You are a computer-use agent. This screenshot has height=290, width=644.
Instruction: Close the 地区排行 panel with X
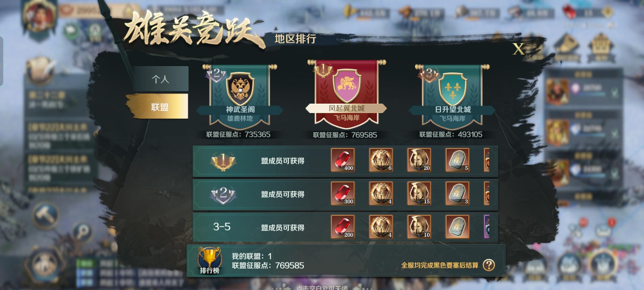(x=518, y=49)
